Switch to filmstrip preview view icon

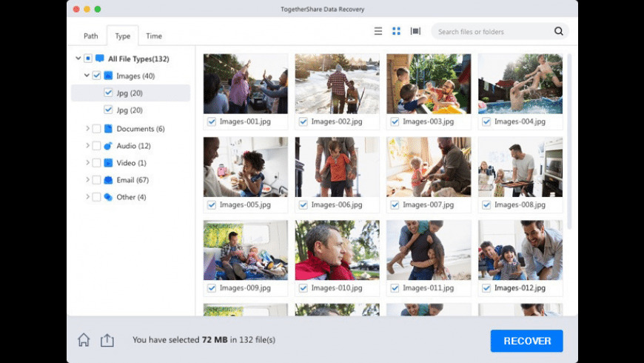point(415,31)
